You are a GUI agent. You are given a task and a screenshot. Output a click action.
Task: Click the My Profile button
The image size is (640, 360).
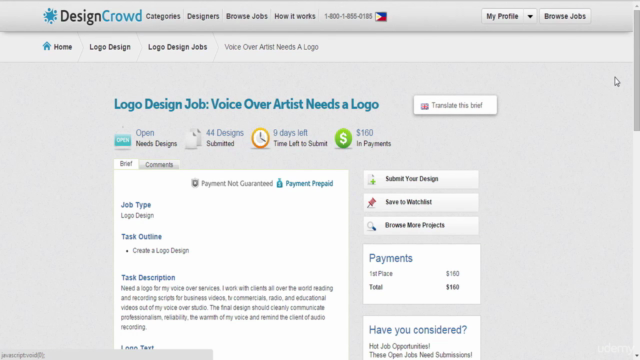(502, 16)
